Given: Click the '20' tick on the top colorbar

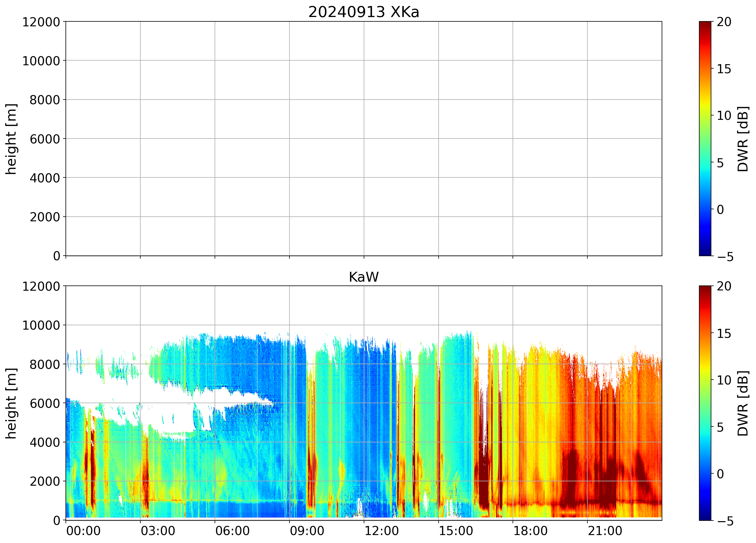Looking at the screenshot, I should click(724, 22).
